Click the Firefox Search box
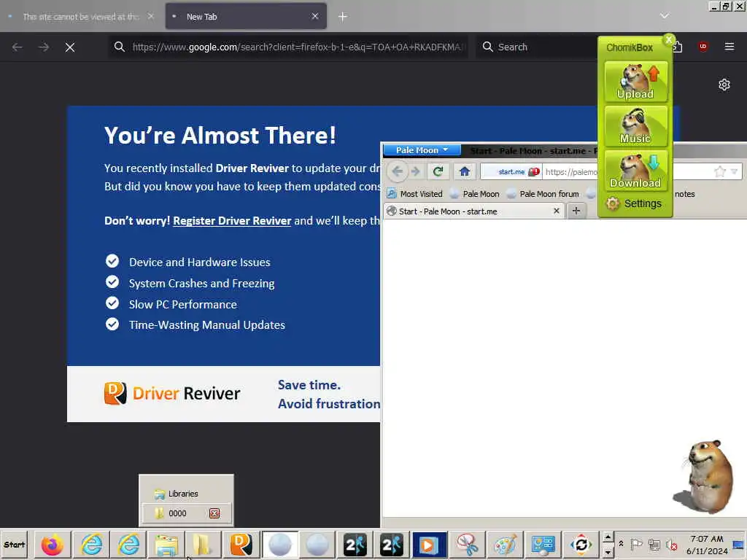 coord(536,47)
